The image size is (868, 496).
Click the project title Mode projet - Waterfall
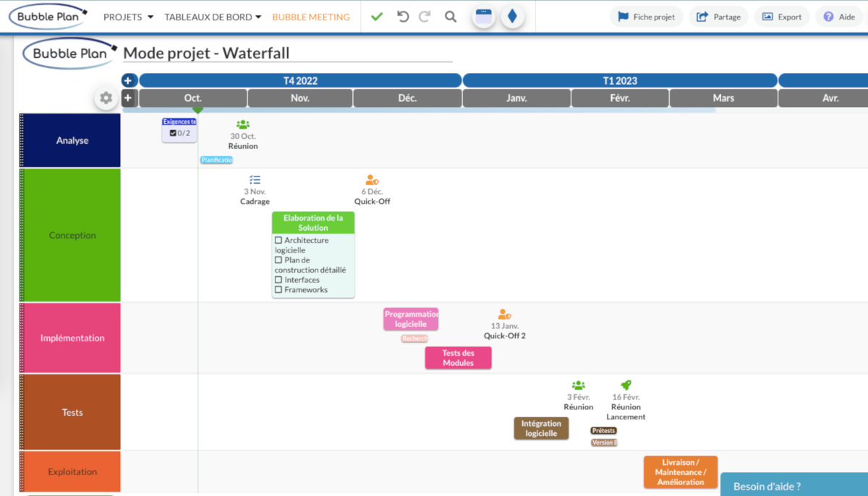pyautogui.click(x=206, y=53)
